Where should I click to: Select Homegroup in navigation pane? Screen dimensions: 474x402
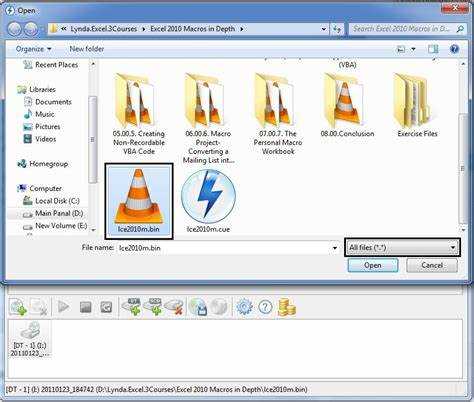[x=43, y=164]
